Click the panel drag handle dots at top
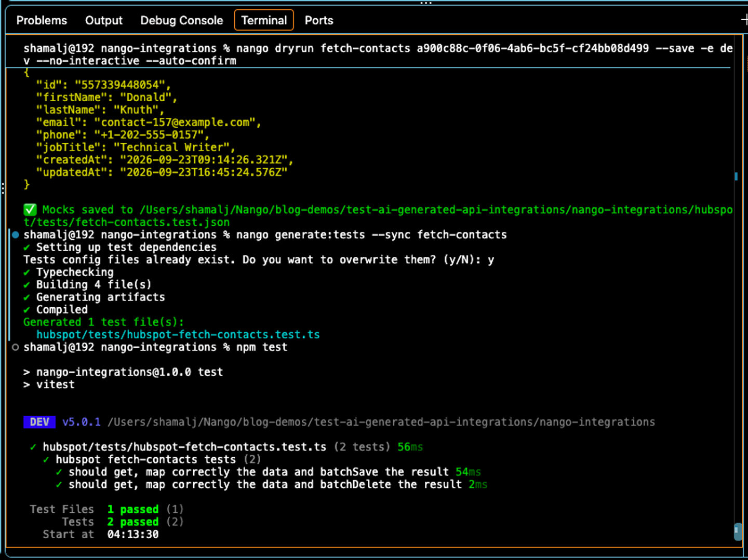The height and width of the screenshot is (560, 748). coord(426,3)
